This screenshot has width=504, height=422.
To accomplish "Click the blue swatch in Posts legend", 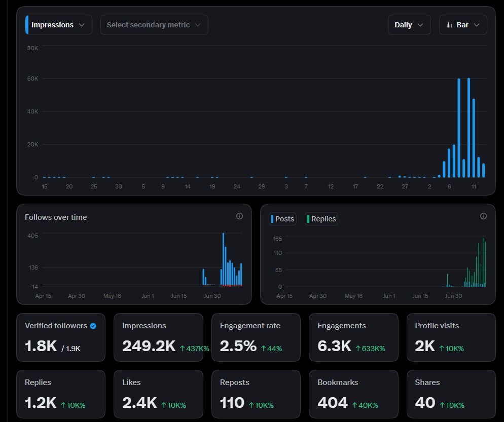I will [x=272, y=219].
